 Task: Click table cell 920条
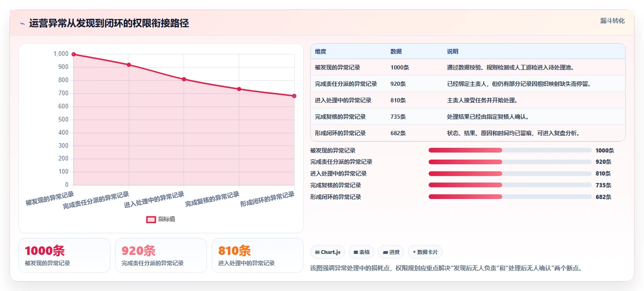(398, 84)
